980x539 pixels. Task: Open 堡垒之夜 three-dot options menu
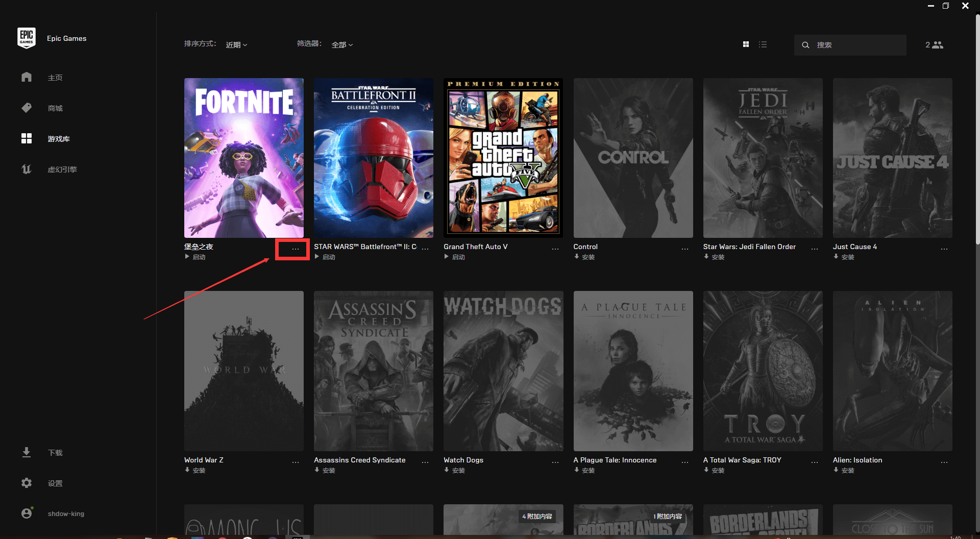click(296, 249)
